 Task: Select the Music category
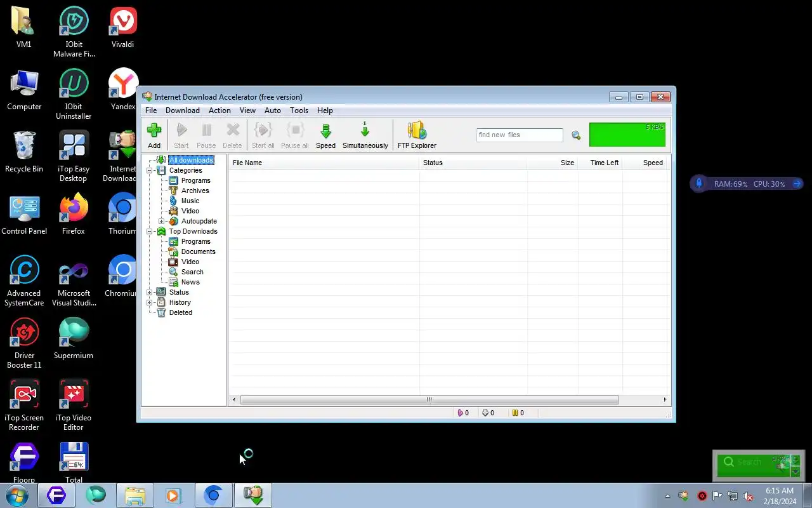[x=190, y=201]
